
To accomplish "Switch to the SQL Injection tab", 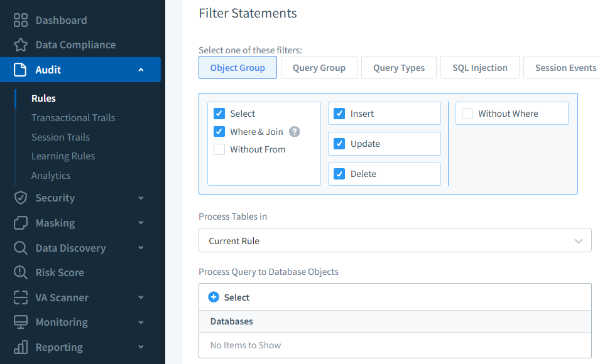I will coord(479,67).
